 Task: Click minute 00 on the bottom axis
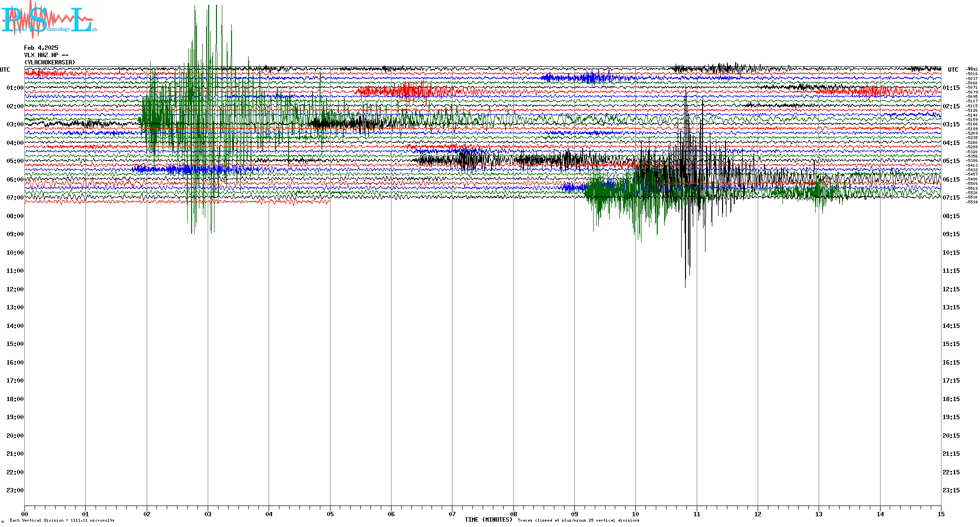(x=25, y=514)
